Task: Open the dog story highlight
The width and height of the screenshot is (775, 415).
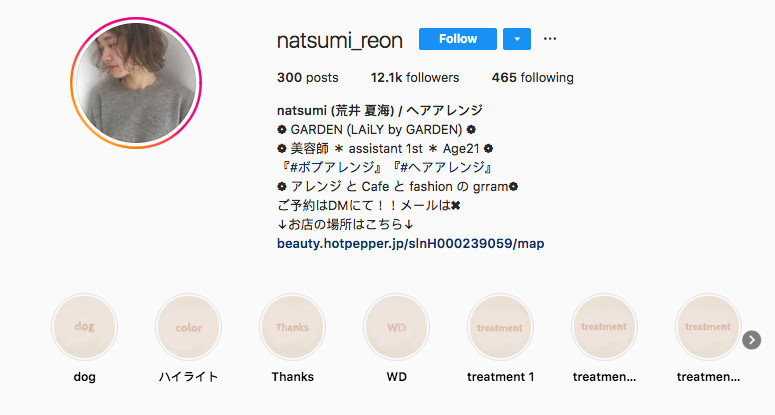Action: [x=85, y=327]
